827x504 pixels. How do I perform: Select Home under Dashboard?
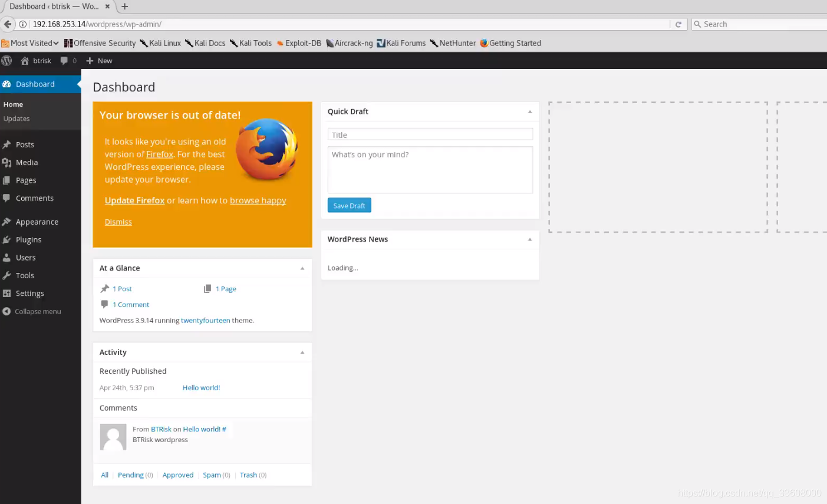(x=13, y=104)
